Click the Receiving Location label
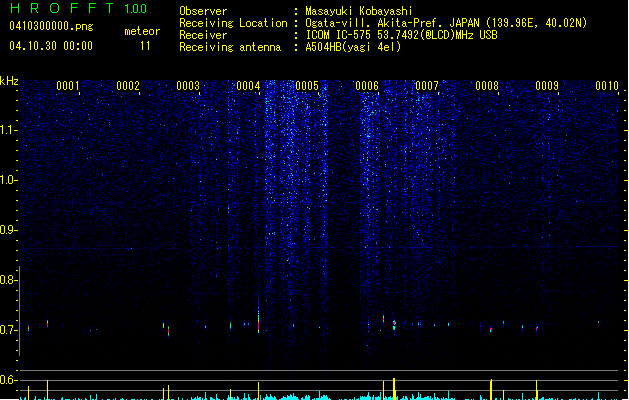The image size is (629, 400). coord(233,23)
